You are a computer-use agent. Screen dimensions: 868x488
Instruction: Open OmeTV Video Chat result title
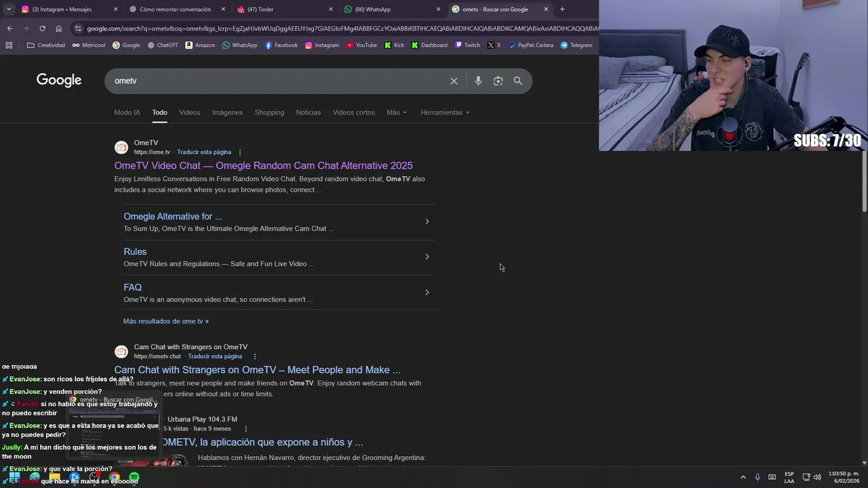[263, 165]
